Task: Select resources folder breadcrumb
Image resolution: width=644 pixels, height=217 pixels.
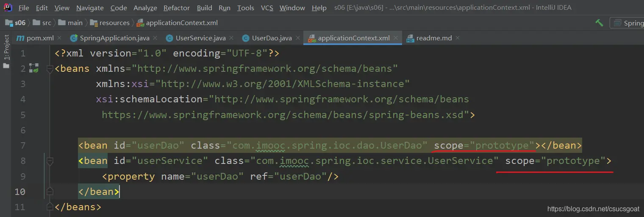Action: [x=109, y=23]
